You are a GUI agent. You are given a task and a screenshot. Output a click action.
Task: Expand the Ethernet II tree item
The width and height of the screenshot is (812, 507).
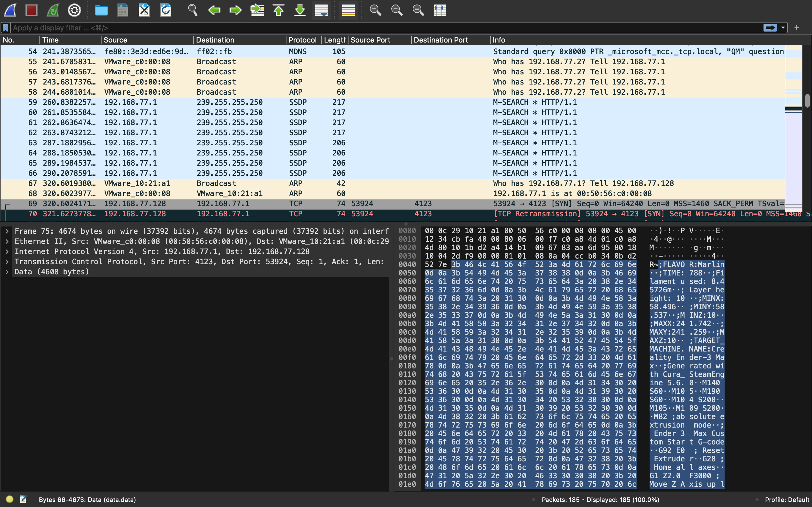click(x=7, y=241)
